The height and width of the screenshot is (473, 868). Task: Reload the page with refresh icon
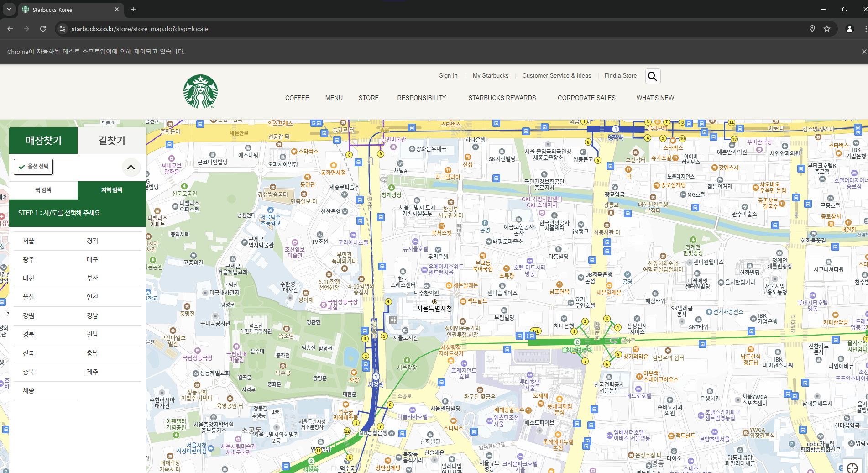pos(43,29)
